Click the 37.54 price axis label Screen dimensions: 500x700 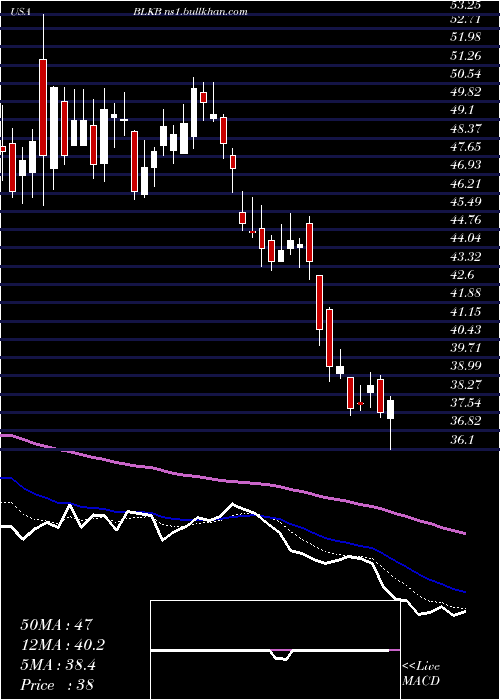465,403
